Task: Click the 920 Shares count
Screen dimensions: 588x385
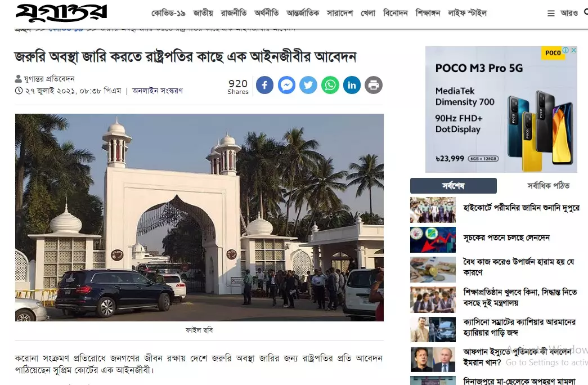Action: (238, 86)
